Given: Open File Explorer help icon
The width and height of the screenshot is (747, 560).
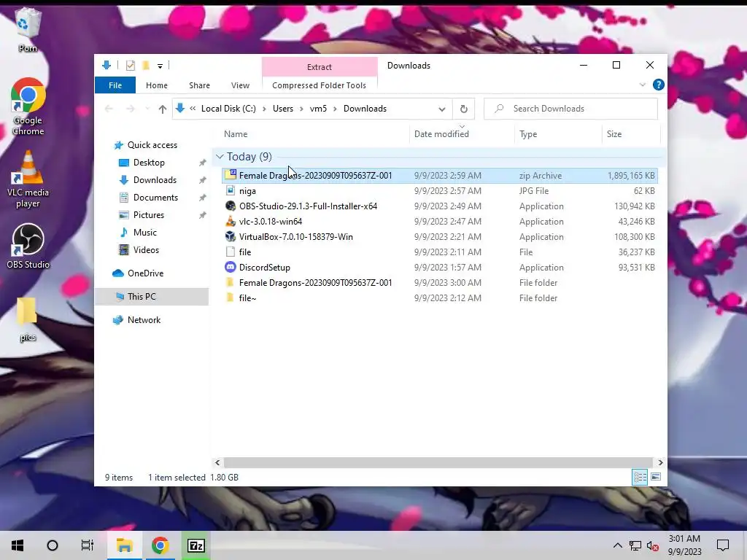Looking at the screenshot, I should tap(659, 85).
